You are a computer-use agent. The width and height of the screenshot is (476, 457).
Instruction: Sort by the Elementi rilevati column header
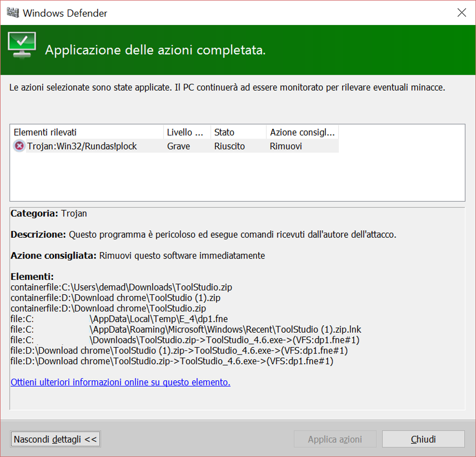(87, 132)
